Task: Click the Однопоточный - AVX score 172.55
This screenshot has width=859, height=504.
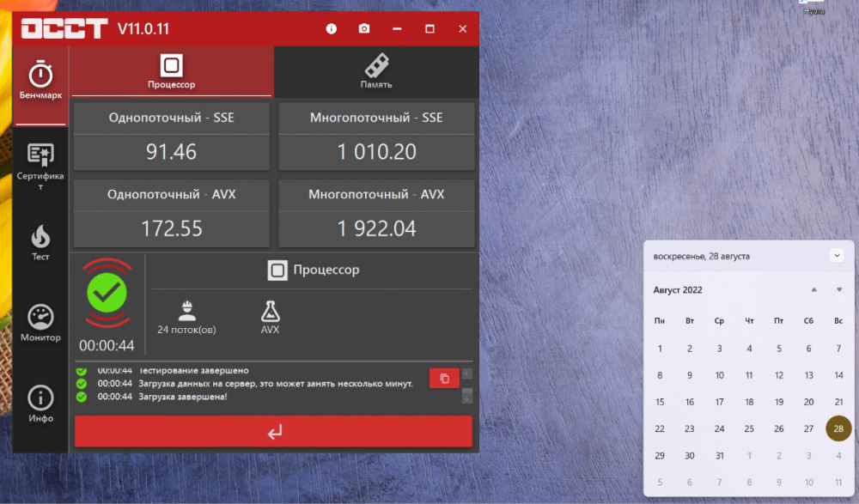Action: [x=172, y=228]
